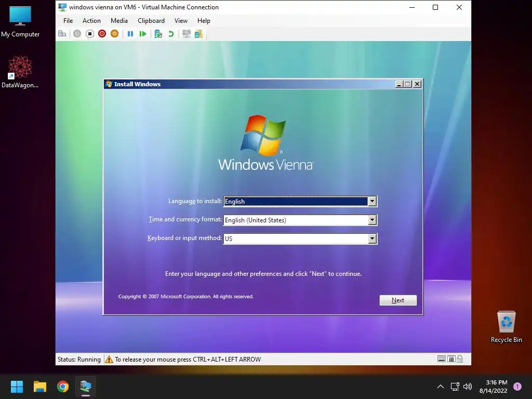The height and width of the screenshot is (399, 532).
Task: Maximize the Install Windows dialog
Action: (x=408, y=84)
